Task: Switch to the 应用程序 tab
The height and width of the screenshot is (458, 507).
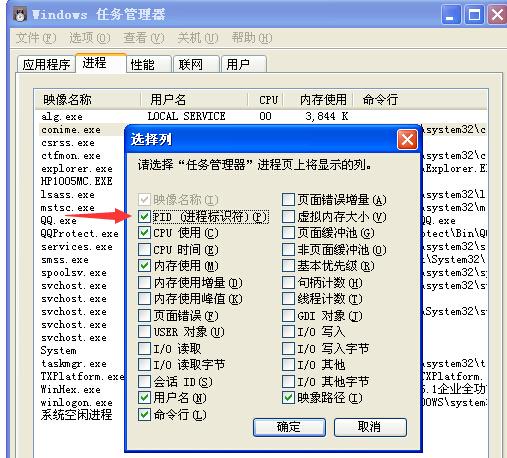Action: 46,64
